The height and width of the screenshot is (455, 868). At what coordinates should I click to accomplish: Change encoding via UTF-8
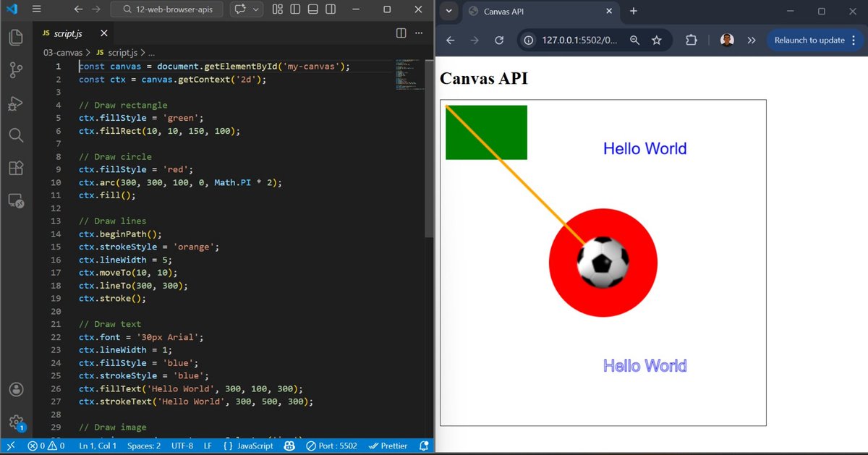[182, 446]
